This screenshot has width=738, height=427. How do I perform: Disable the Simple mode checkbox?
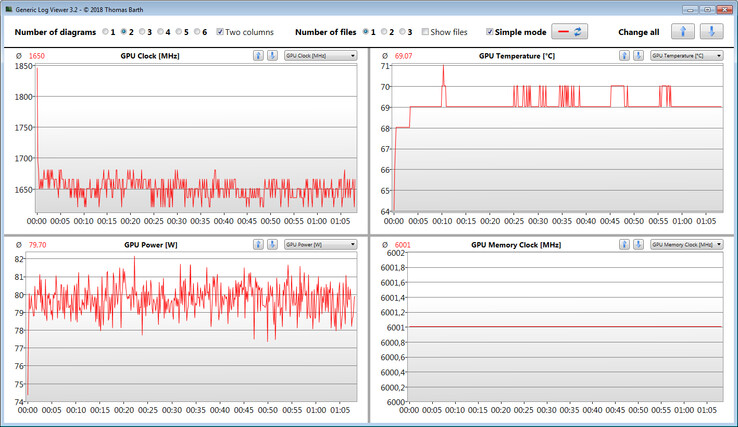(x=490, y=32)
